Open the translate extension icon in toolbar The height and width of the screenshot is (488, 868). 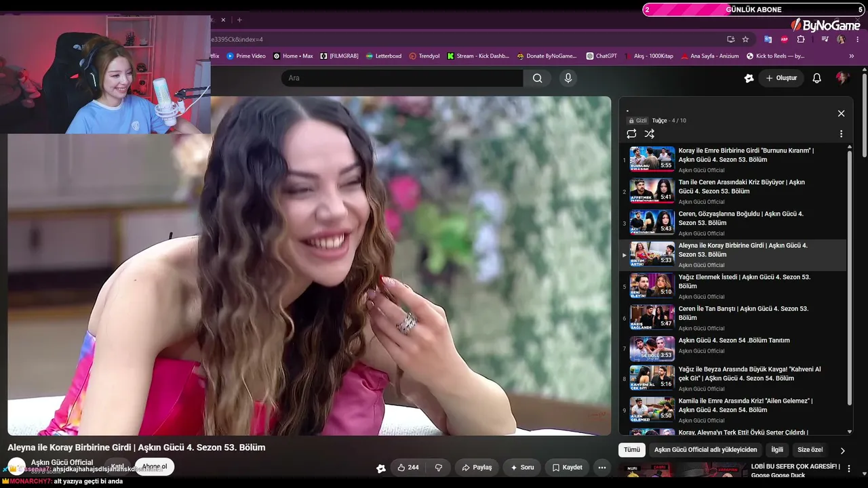[768, 39]
